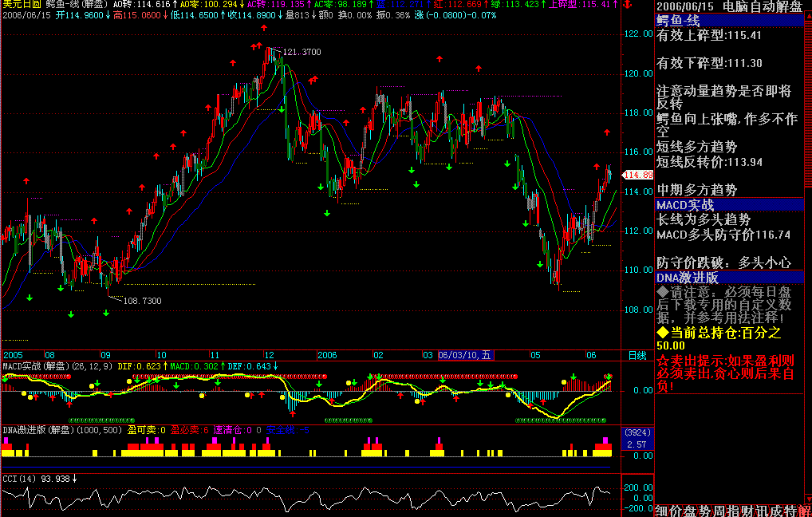Screen dimensions: 812x517
Task: Select the 周 tab
Action: coord(719,511)
